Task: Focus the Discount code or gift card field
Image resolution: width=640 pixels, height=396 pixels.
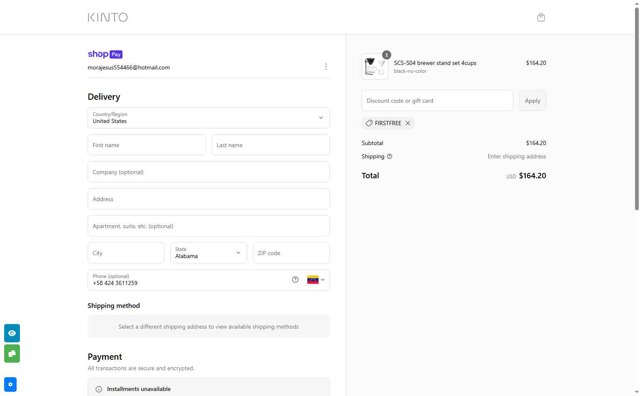Action: point(437,100)
